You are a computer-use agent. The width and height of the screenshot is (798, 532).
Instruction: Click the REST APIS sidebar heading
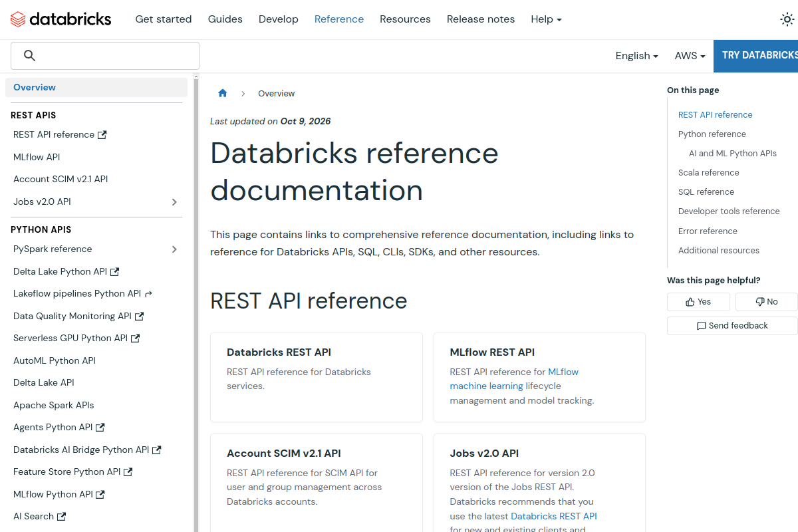33,116
